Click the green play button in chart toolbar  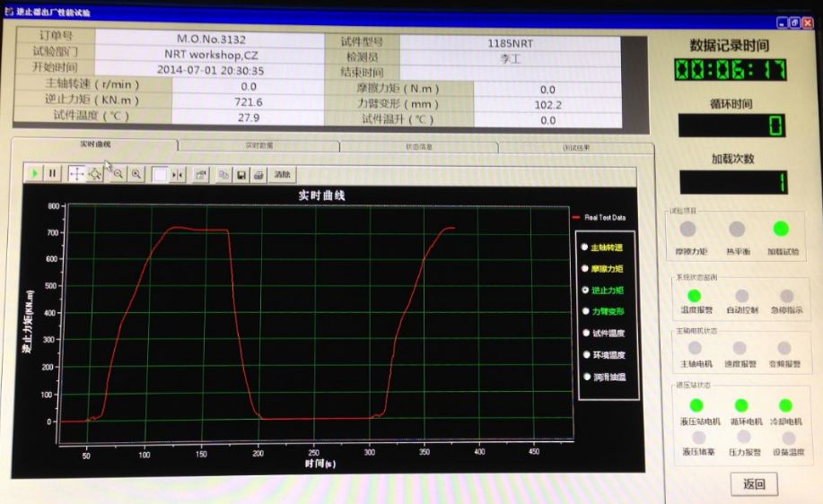(34, 174)
